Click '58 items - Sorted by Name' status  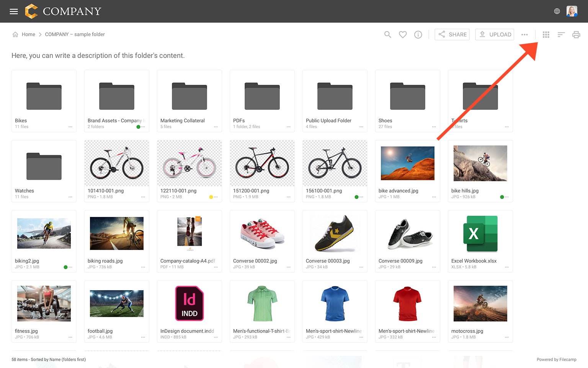[49, 360]
